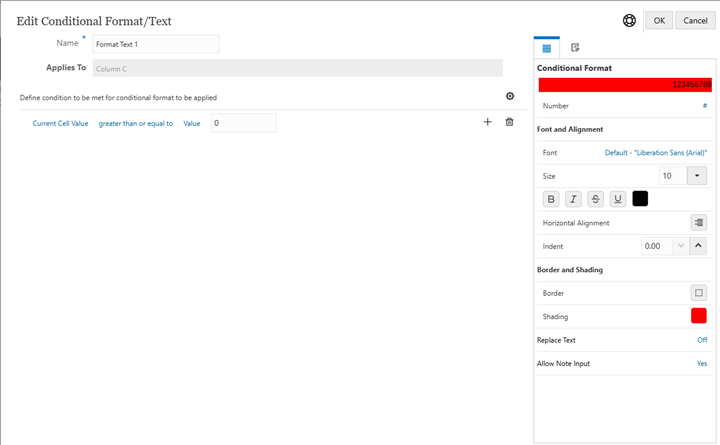
Task: Switch to the second properties tab
Action: coord(575,47)
